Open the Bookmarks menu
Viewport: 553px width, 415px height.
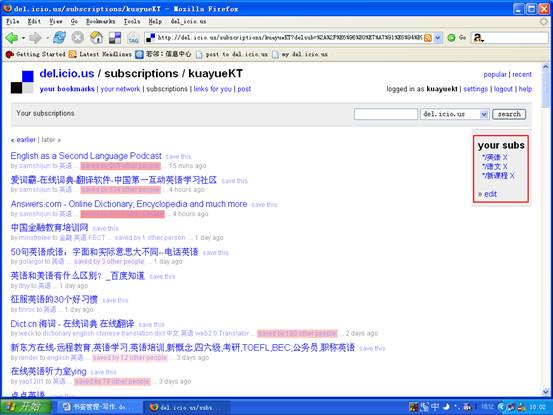click(x=101, y=22)
